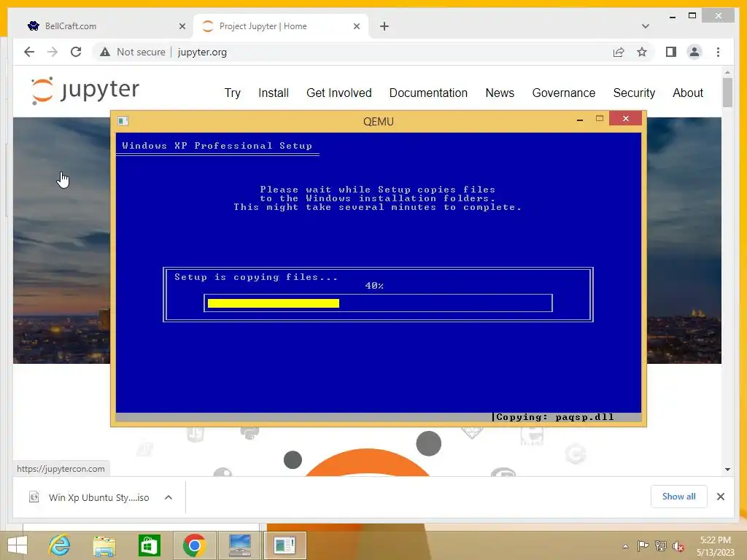Close the Project Jupyter tab

(x=356, y=27)
